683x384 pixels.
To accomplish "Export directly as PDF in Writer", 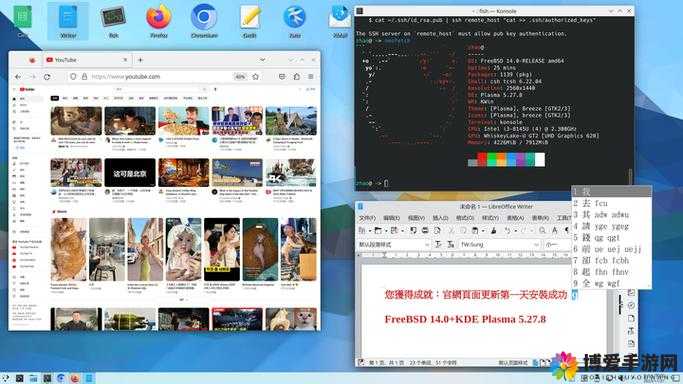I will click(x=413, y=230).
